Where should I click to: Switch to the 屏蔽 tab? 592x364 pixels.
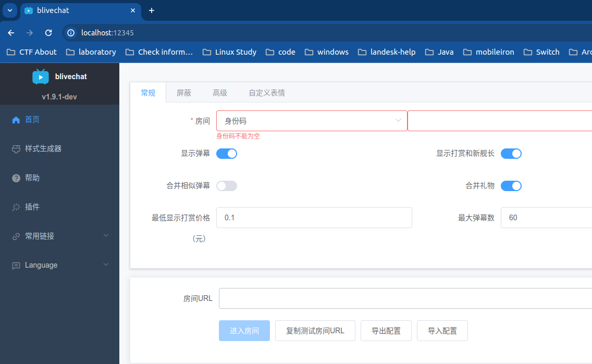tap(184, 93)
